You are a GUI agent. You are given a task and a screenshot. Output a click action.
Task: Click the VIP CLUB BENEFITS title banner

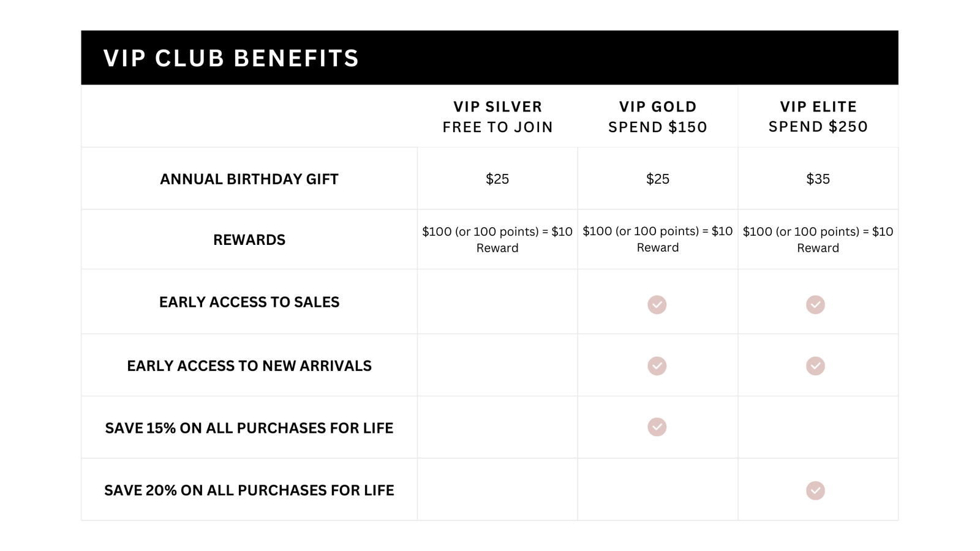(489, 58)
